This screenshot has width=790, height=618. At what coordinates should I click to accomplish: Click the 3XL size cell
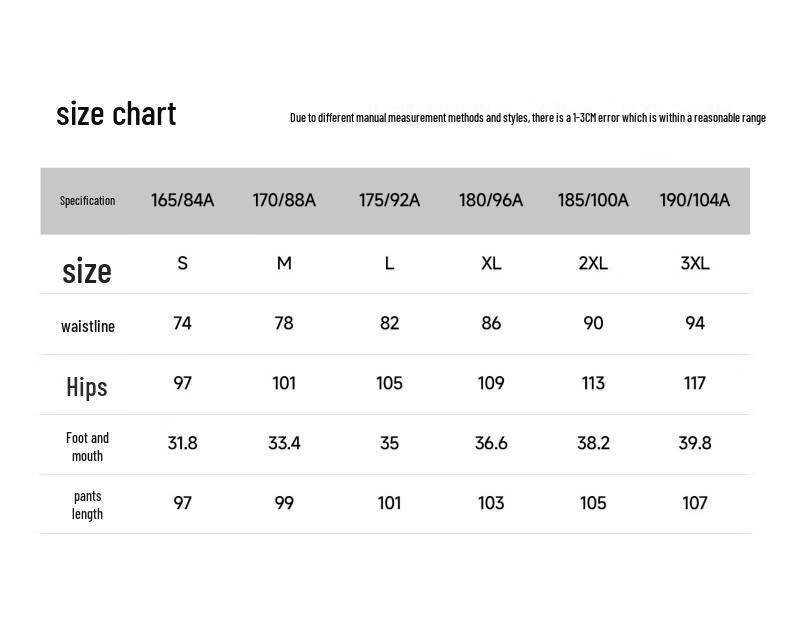pyautogui.click(x=695, y=263)
